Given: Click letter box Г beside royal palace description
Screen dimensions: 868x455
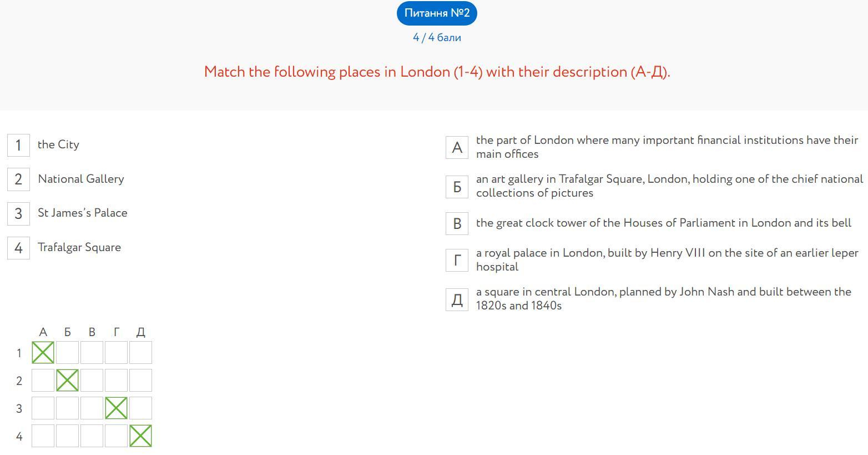Looking at the screenshot, I should coord(457,260).
